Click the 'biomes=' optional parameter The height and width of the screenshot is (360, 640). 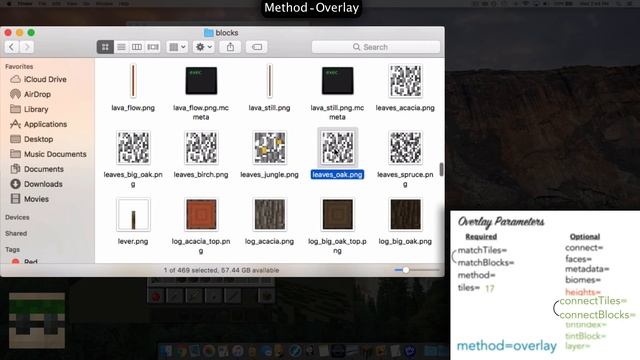tap(583, 280)
